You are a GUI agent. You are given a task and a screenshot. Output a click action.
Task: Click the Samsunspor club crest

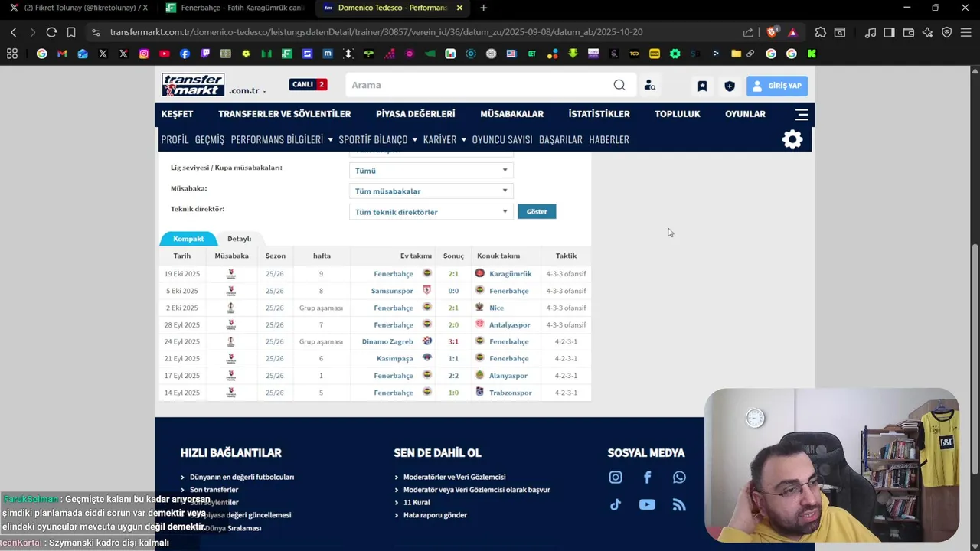coord(427,291)
